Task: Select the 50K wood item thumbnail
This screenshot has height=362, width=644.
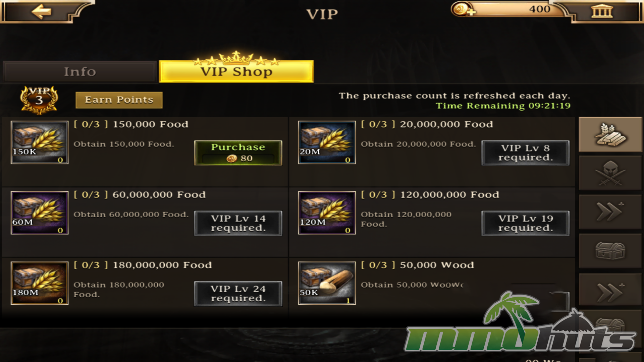Action: click(x=327, y=283)
